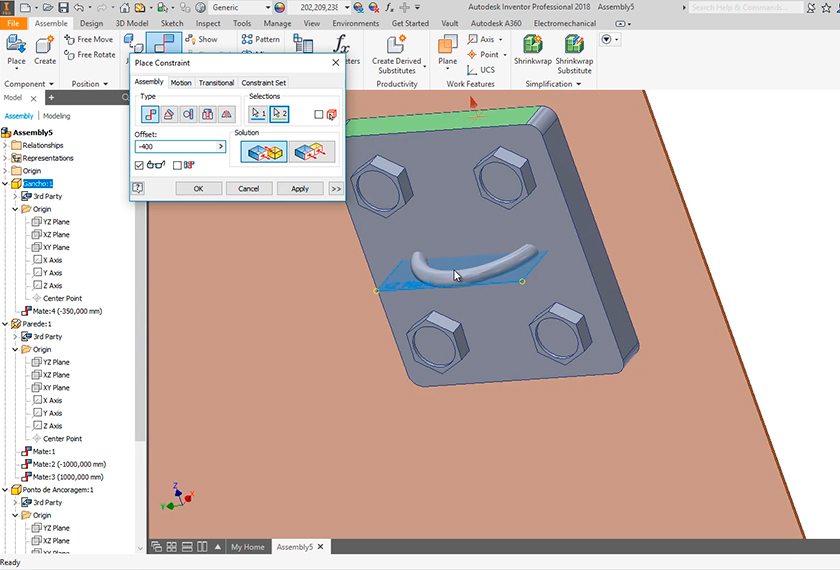The image size is (840, 570).
Task: Select the Mate constraint type icon
Action: (x=149, y=114)
